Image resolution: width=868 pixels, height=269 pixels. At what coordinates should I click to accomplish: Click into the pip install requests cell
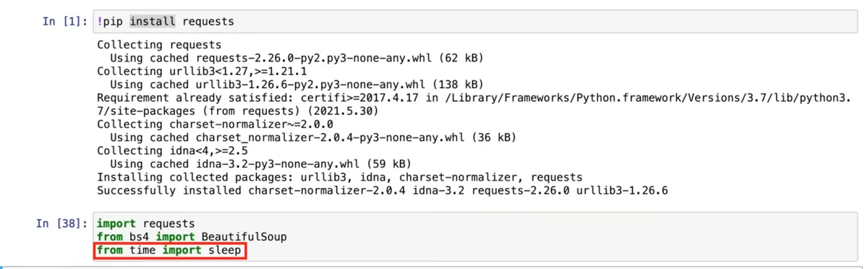click(476, 22)
